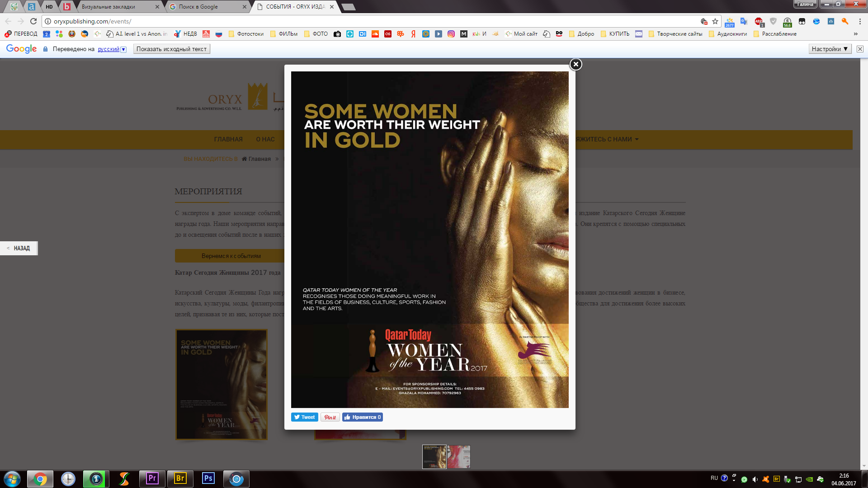
Task: Bookmark this page with star icon
Action: tap(715, 21)
